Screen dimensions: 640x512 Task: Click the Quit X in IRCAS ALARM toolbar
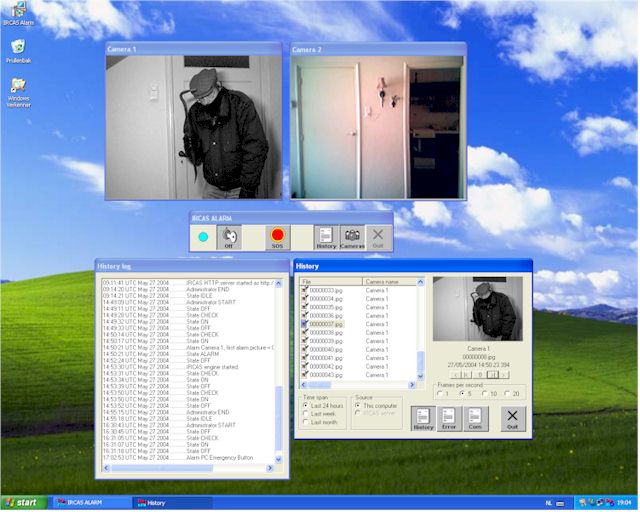378,238
